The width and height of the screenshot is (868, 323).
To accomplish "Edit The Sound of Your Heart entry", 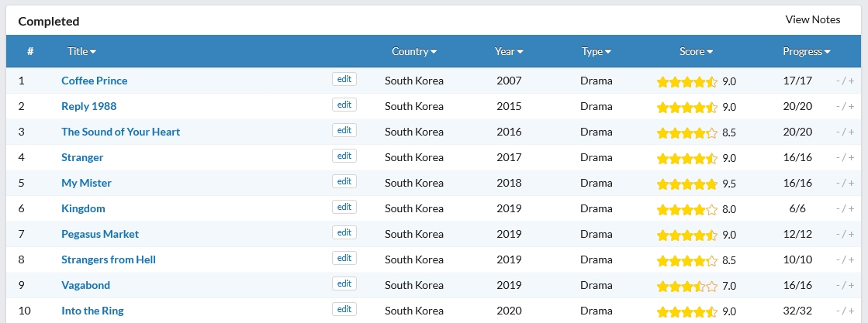I will pyautogui.click(x=344, y=130).
